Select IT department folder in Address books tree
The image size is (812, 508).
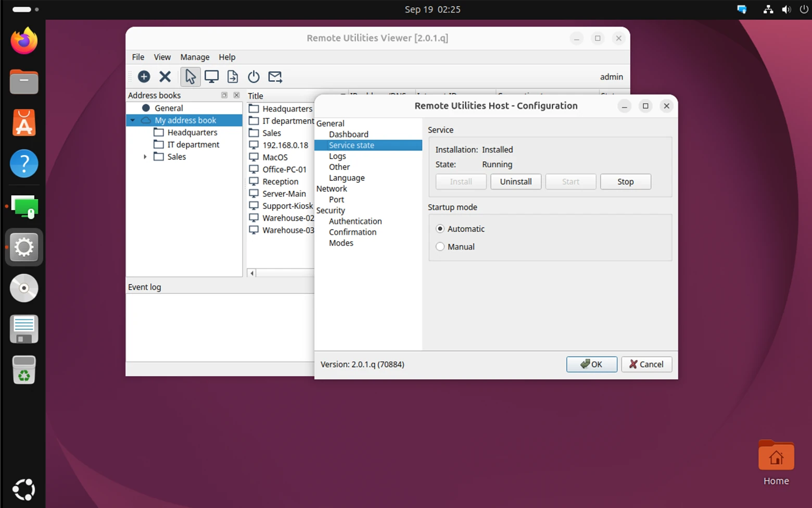(x=193, y=144)
